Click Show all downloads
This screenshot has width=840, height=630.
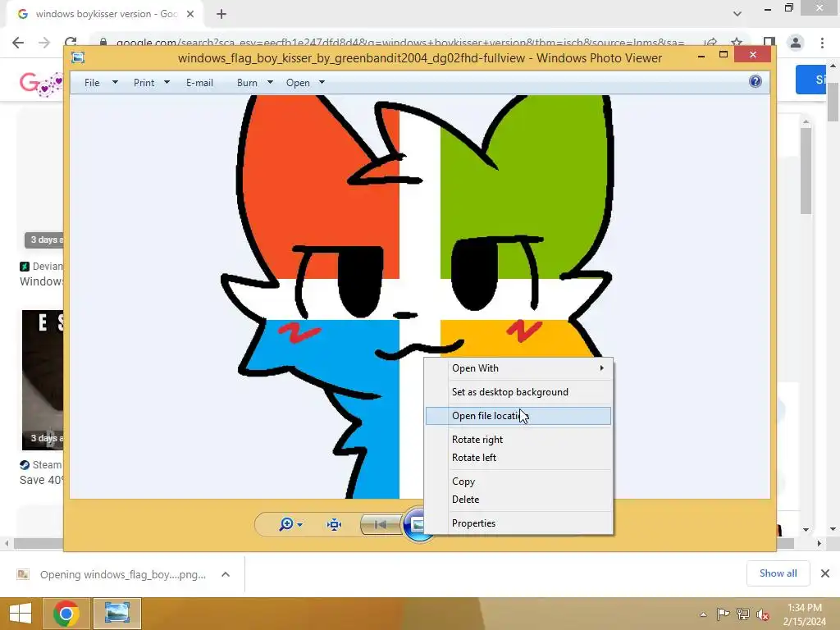778,573
